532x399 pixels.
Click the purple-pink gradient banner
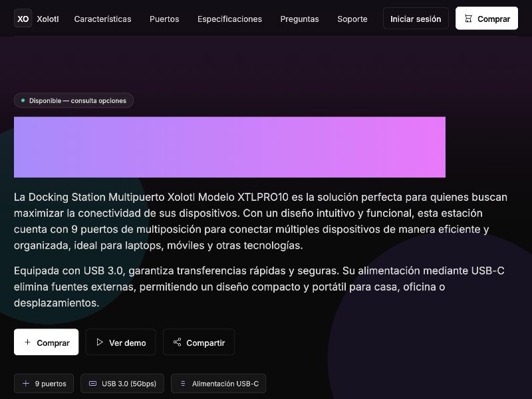[x=229, y=147]
